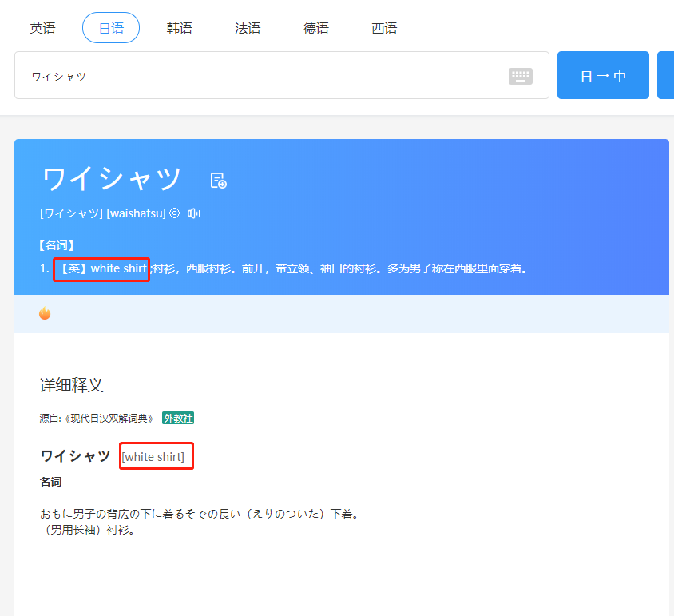Choose the 法语 language tab

pyautogui.click(x=248, y=28)
